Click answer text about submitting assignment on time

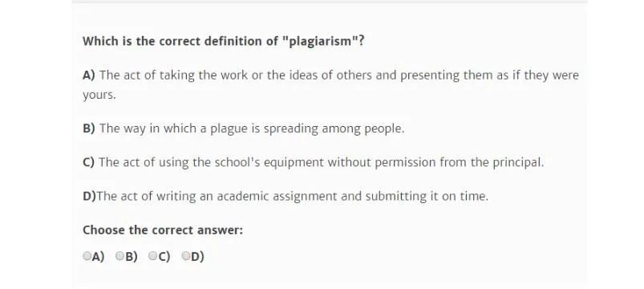293,197
